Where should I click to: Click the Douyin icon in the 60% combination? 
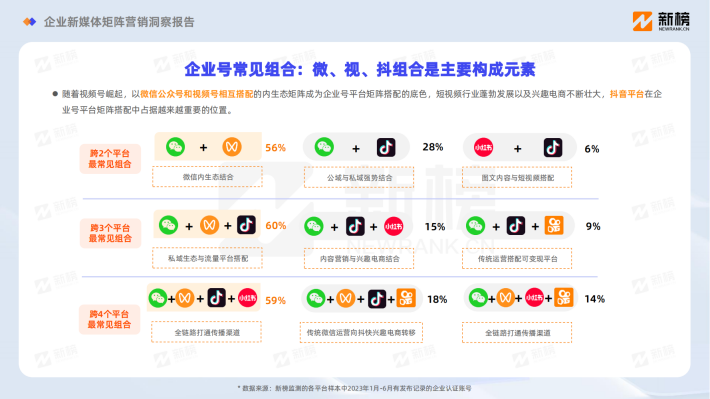246,225
